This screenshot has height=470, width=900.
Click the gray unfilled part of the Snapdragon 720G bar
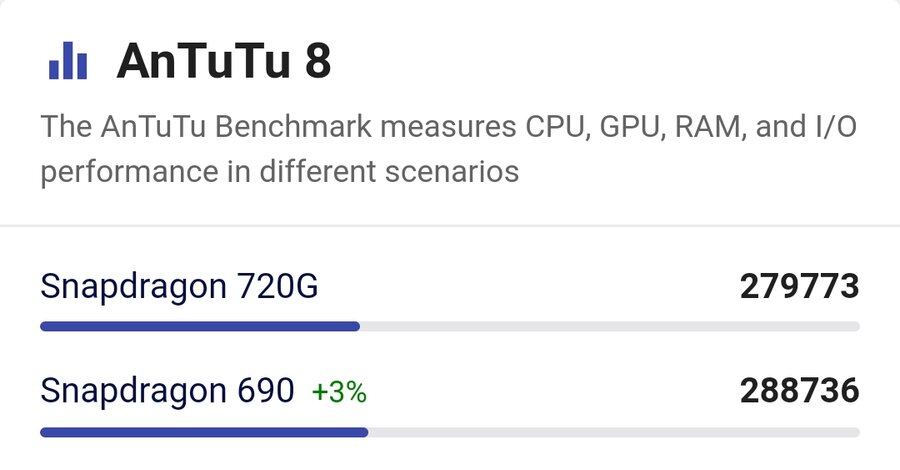pyautogui.click(x=610, y=326)
